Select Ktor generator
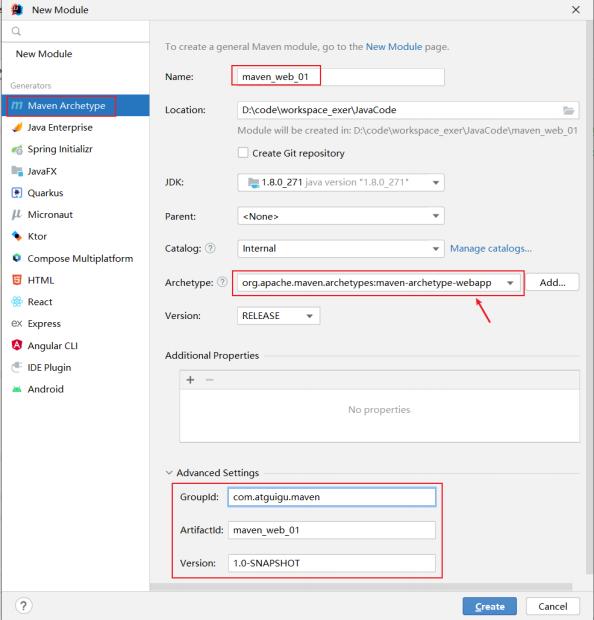Screen dimensions: 594x620 76,236
